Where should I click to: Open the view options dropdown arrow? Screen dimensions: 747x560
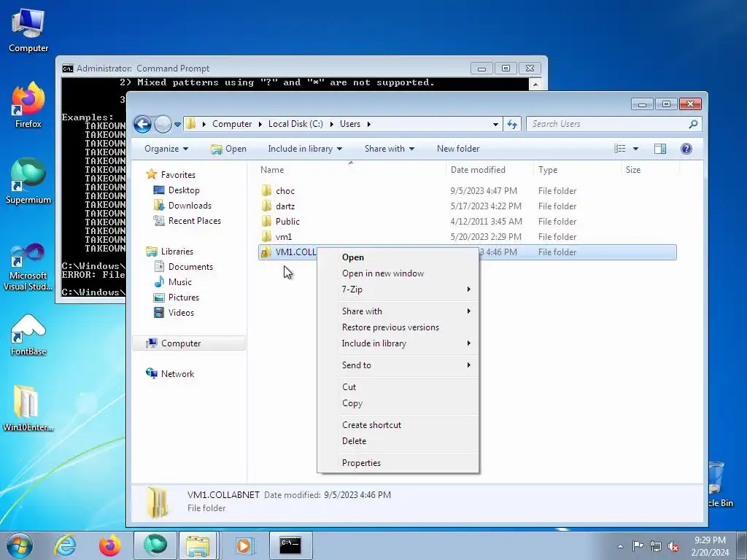tap(635, 149)
